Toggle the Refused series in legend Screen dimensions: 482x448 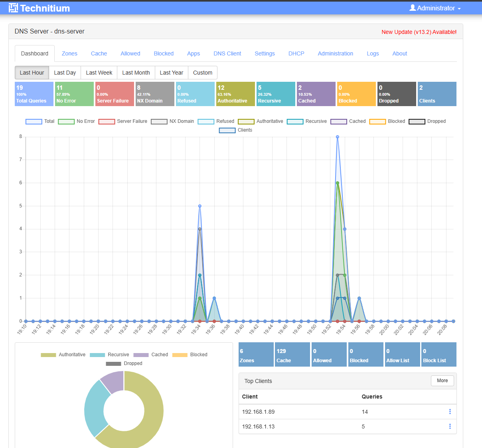coord(216,121)
